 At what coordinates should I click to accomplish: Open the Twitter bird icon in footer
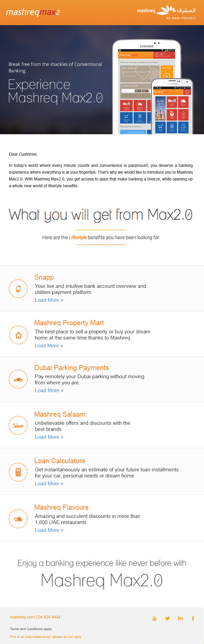click(167, 618)
